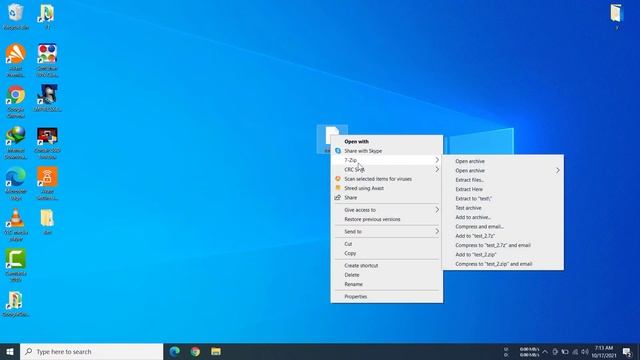Viewport: 640px width, 360px height.
Task: Choose Compress and email... option
Action: click(x=503, y=227)
